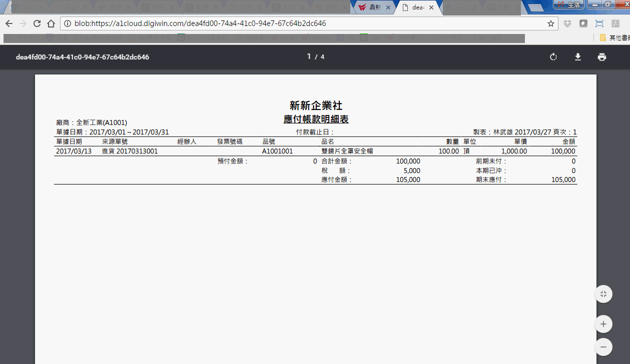Rotate the PDF clockwise
This screenshot has width=630, height=364.
(553, 57)
